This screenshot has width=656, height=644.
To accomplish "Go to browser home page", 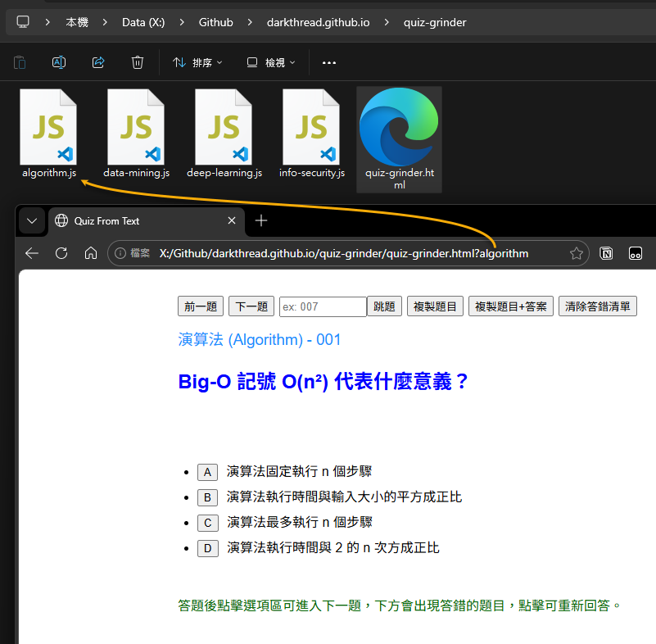I will pyautogui.click(x=91, y=253).
